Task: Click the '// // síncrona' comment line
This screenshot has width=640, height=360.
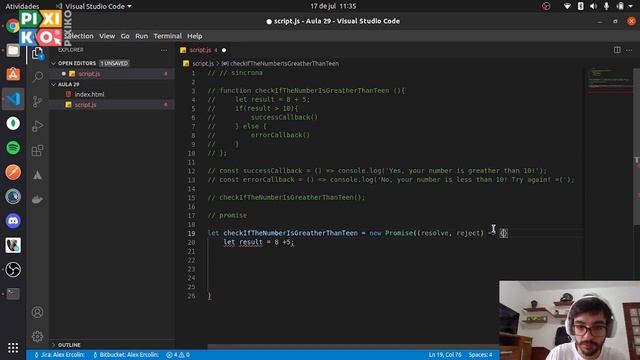Action: pos(235,73)
